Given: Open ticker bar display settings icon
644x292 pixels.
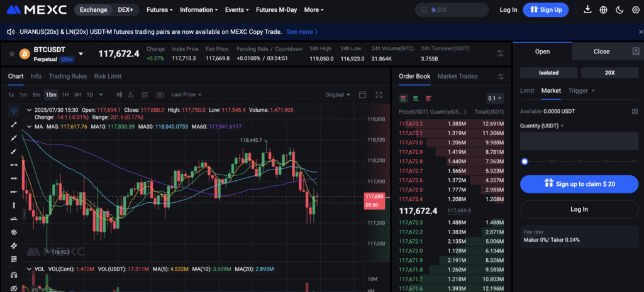Looking at the screenshot, I should click(x=500, y=53).
